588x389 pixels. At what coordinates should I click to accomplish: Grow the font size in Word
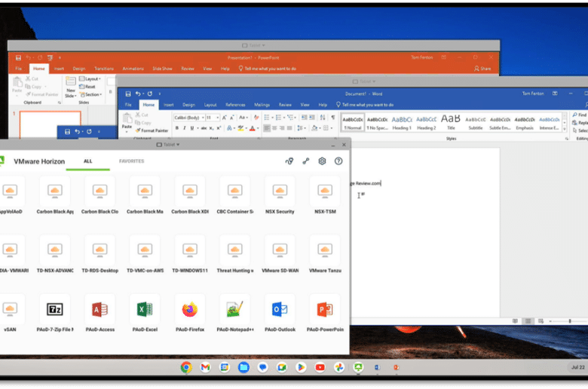(224, 118)
